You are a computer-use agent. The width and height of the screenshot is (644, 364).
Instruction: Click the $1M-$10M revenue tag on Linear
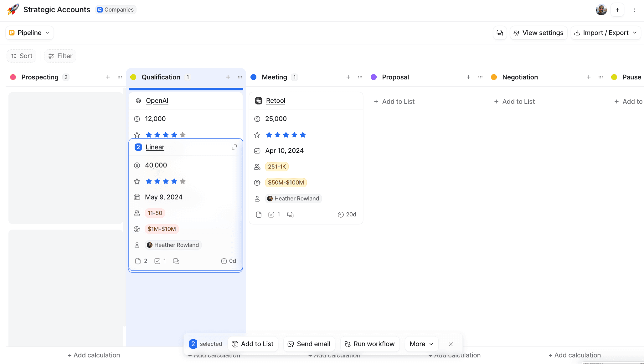click(x=162, y=229)
